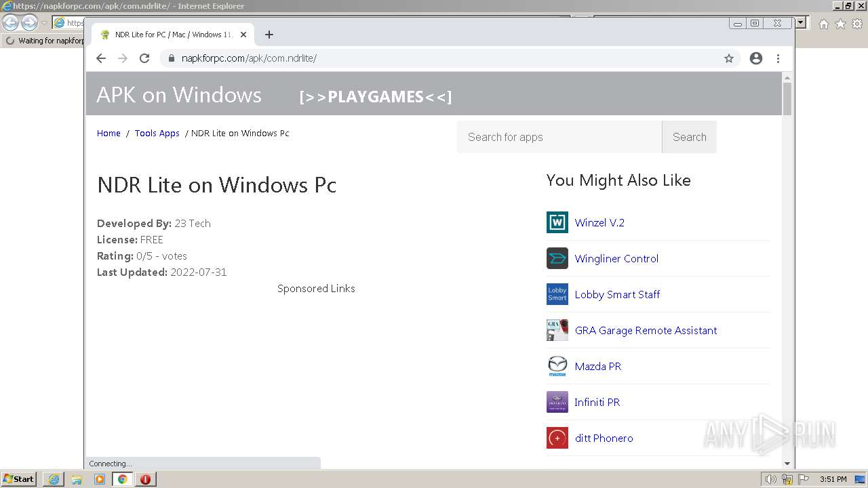Open the red Opera taskbar icon
This screenshot has width=868, height=488.
[146, 479]
